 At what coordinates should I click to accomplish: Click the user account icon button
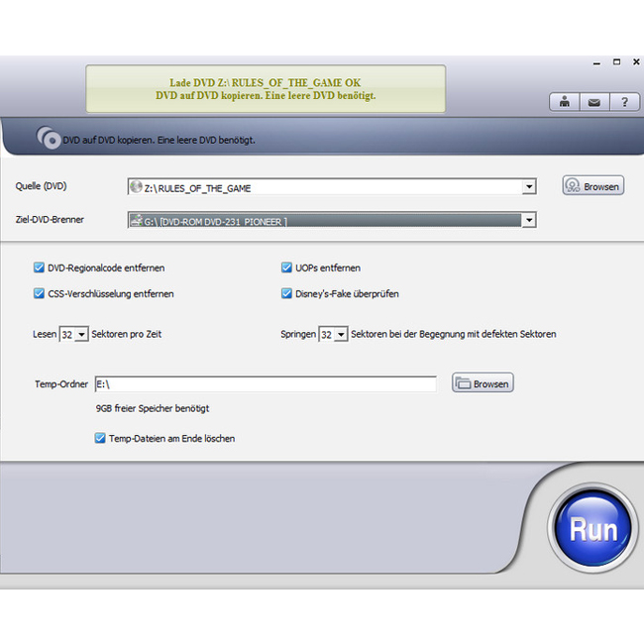click(x=565, y=101)
